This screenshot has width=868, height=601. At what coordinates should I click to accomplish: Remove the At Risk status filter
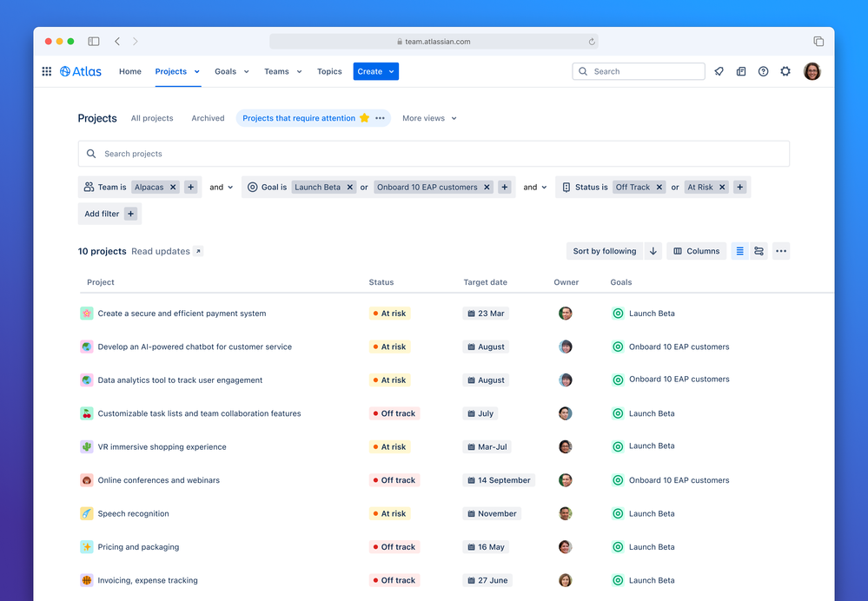[x=722, y=187]
